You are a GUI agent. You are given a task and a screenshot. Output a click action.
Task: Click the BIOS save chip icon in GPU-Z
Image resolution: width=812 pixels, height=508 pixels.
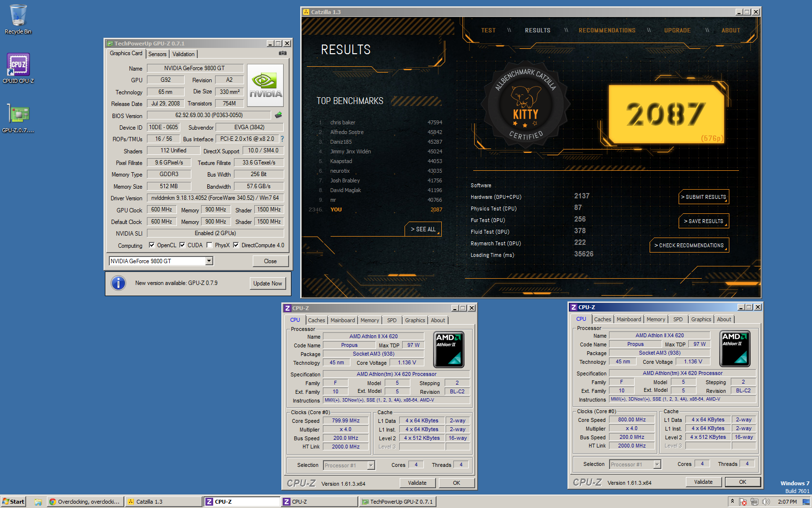tap(278, 115)
